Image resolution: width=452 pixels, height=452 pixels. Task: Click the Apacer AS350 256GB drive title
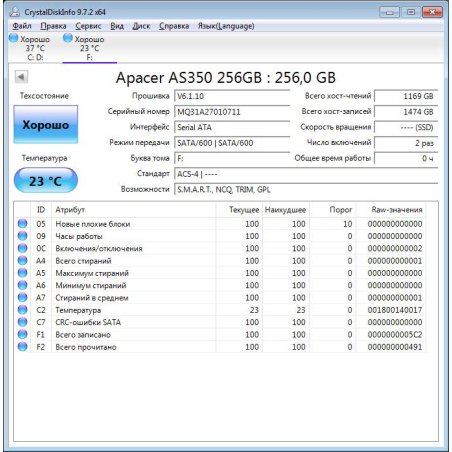point(226,78)
